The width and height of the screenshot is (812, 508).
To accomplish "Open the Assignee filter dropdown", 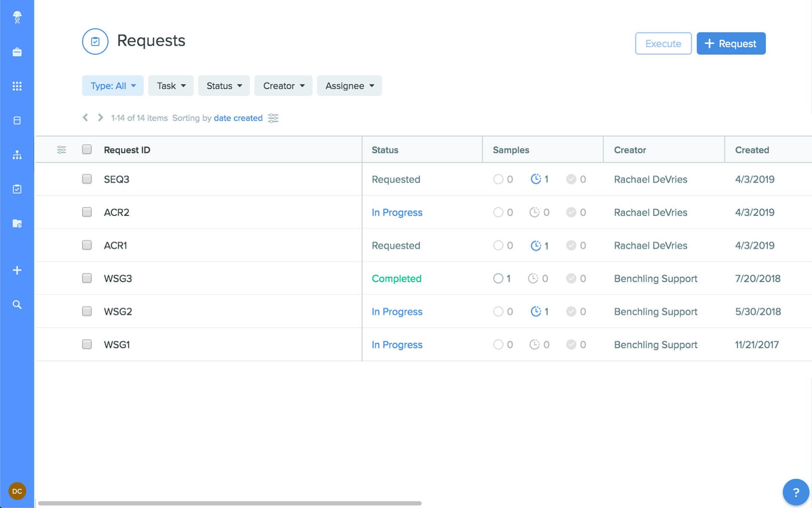I will click(x=349, y=86).
